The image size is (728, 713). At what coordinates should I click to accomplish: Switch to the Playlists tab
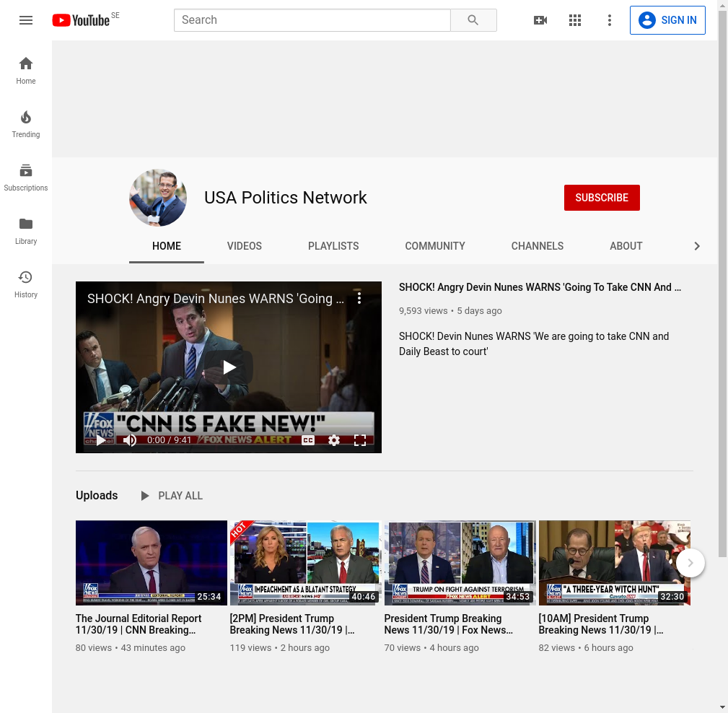click(333, 246)
